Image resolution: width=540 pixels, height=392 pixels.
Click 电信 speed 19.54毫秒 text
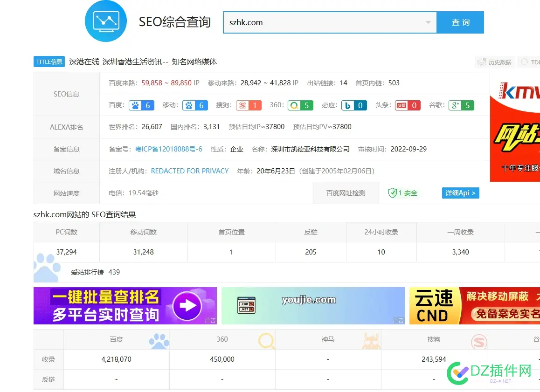pyautogui.click(x=134, y=193)
